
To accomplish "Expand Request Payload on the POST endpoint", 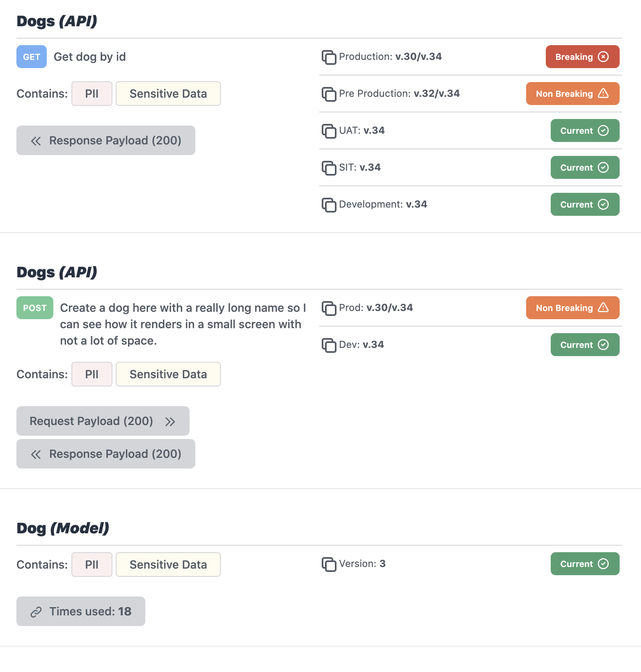I will 103,421.
